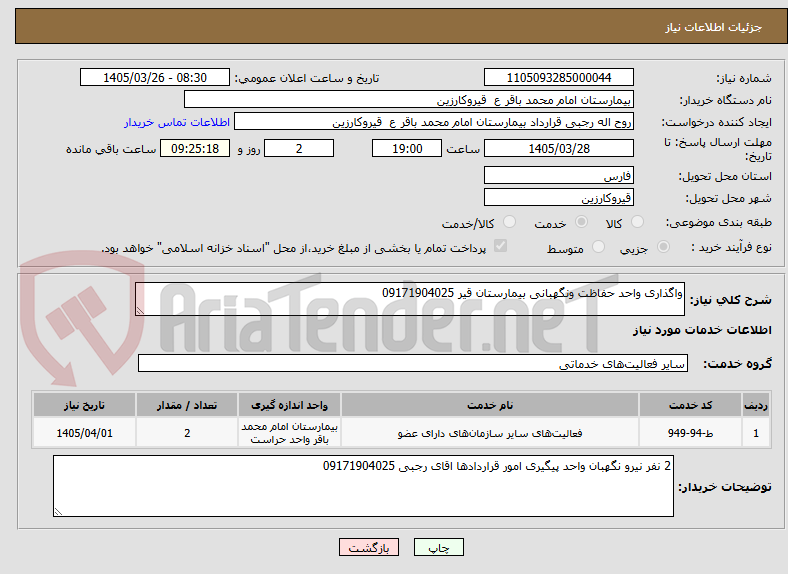This screenshot has width=788, height=574.
Task: Click the اطلاعات خدمات مورد نیاز section heading
Action: point(702,330)
